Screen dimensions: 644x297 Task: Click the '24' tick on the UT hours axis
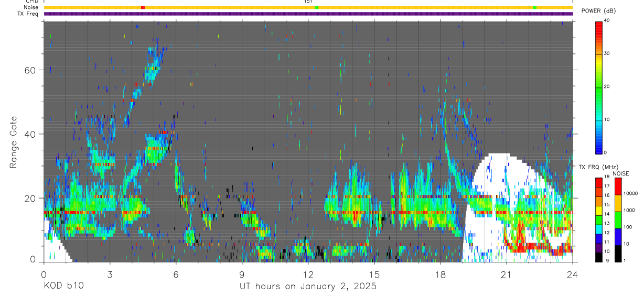tap(573, 273)
